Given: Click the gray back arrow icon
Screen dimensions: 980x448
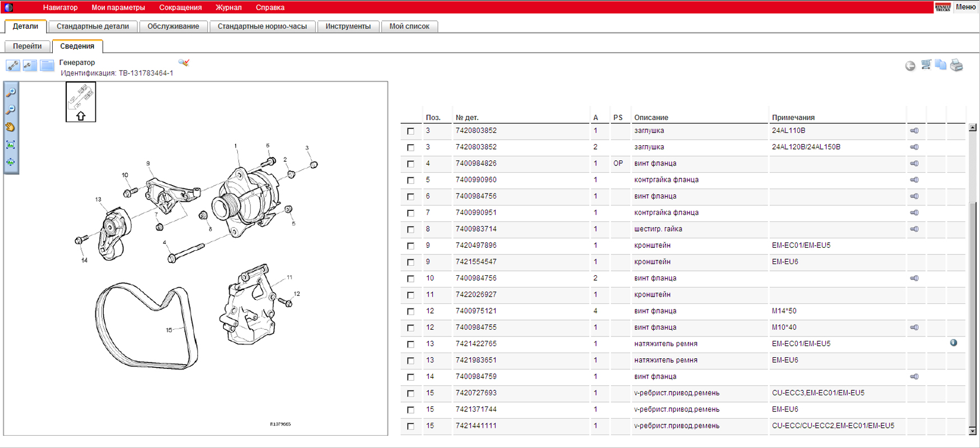Looking at the screenshot, I should pyautogui.click(x=910, y=66).
